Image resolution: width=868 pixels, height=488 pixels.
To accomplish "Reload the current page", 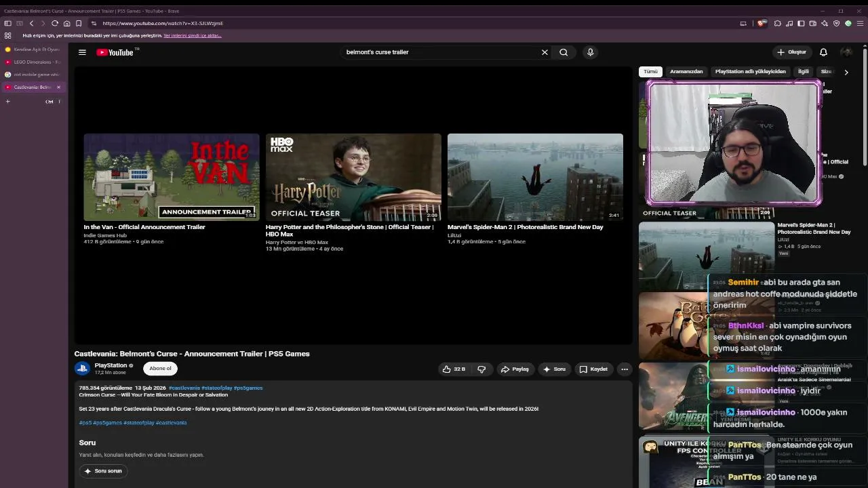I will pyautogui.click(x=55, y=23).
